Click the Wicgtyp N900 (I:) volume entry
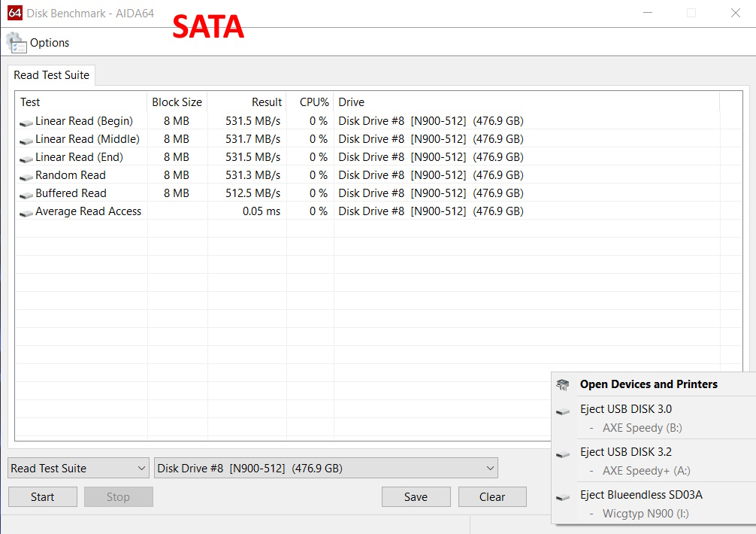The height and width of the screenshot is (534, 756). [x=646, y=514]
